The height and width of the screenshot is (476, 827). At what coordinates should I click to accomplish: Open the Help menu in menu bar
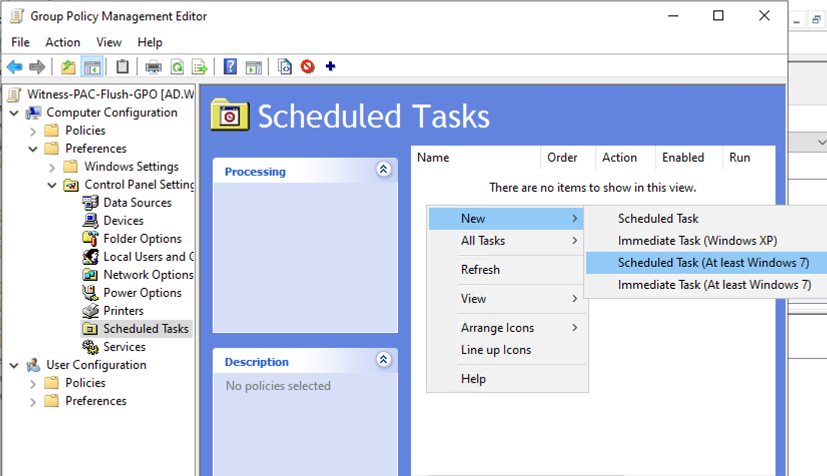(150, 42)
